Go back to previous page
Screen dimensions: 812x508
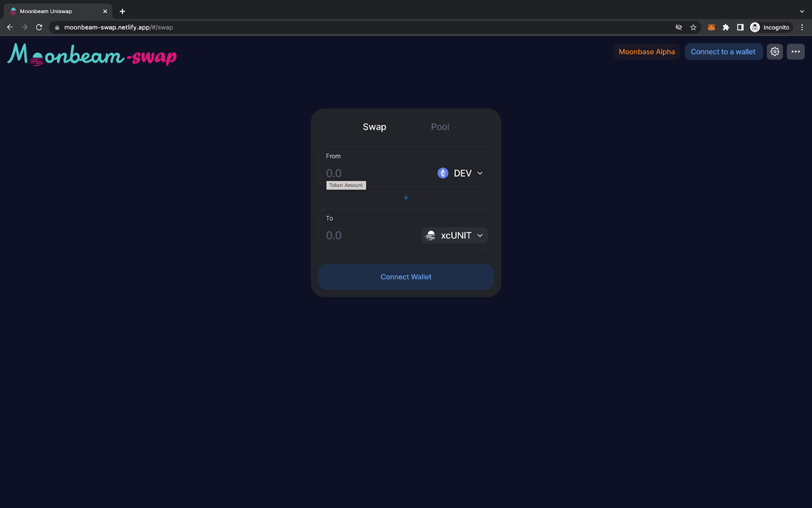[x=10, y=27]
